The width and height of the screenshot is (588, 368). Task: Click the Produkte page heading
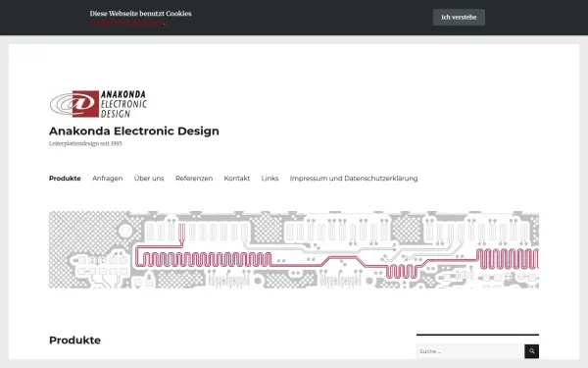[x=75, y=341]
